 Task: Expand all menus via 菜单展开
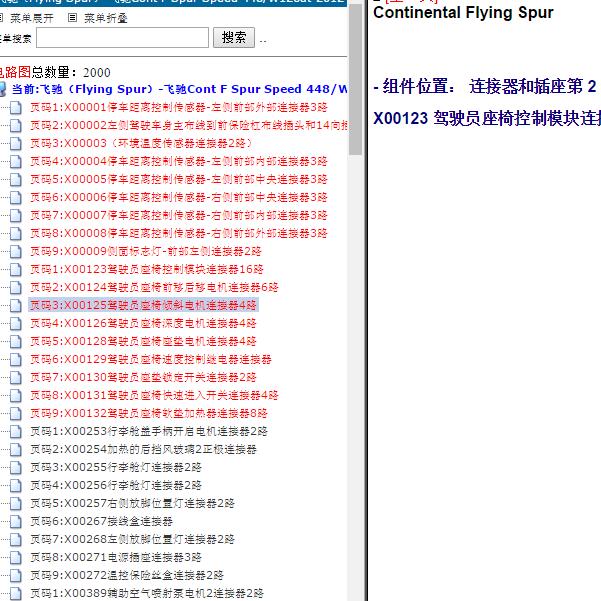(32, 18)
